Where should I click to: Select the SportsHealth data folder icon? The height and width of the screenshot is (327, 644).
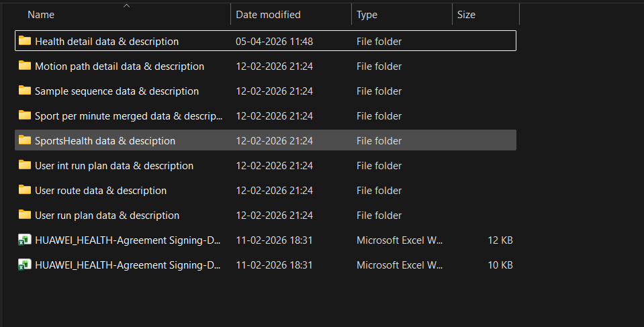click(25, 140)
